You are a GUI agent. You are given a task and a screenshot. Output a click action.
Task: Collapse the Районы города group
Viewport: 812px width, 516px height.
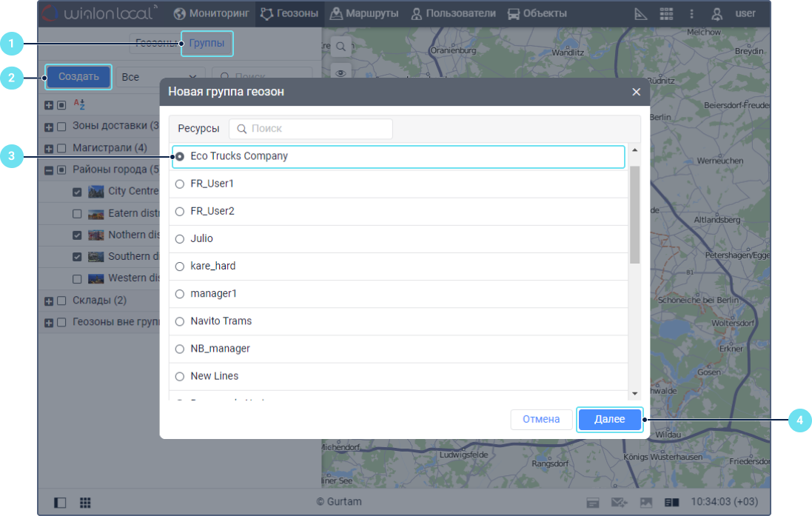49,170
